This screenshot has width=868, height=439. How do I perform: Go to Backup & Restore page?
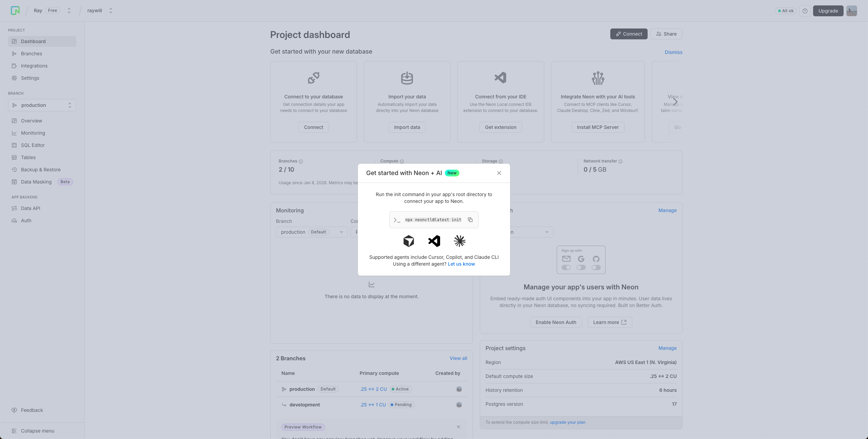point(40,170)
